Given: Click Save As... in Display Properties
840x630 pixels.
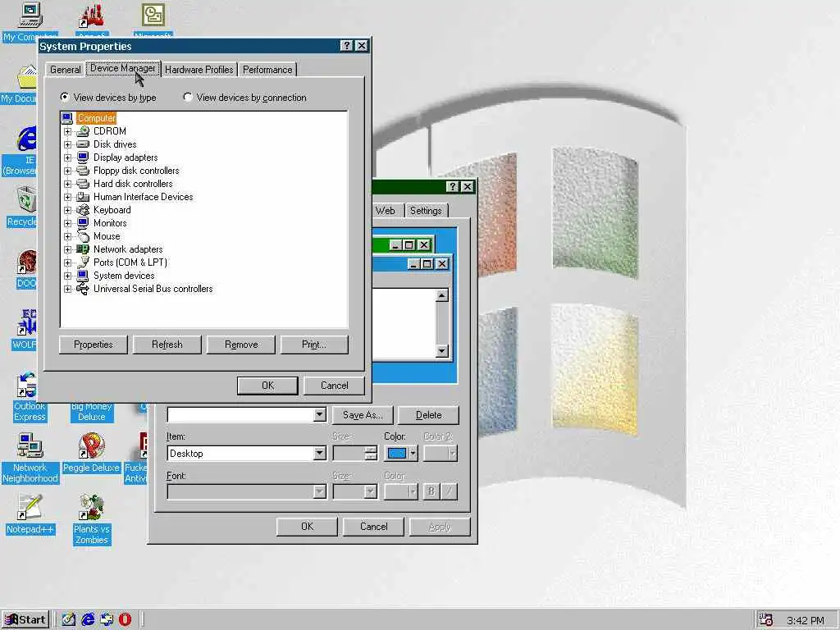Looking at the screenshot, I should click(x=363, y=415).
